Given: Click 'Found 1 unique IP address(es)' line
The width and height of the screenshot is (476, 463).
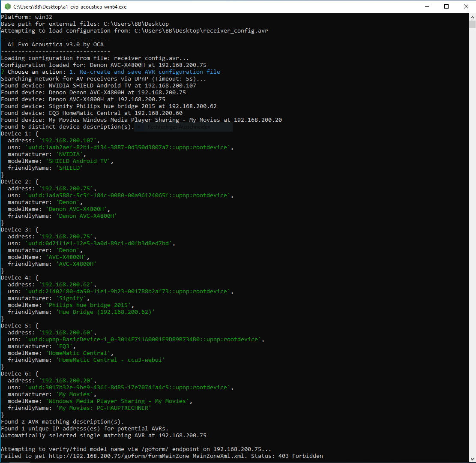Looking at the screenshot, I should [85, 429].
